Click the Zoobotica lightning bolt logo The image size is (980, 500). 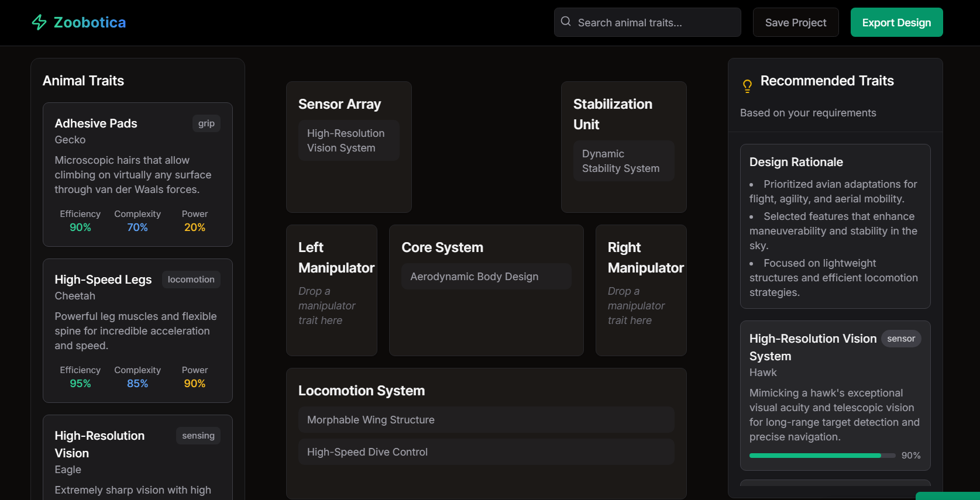39,22
